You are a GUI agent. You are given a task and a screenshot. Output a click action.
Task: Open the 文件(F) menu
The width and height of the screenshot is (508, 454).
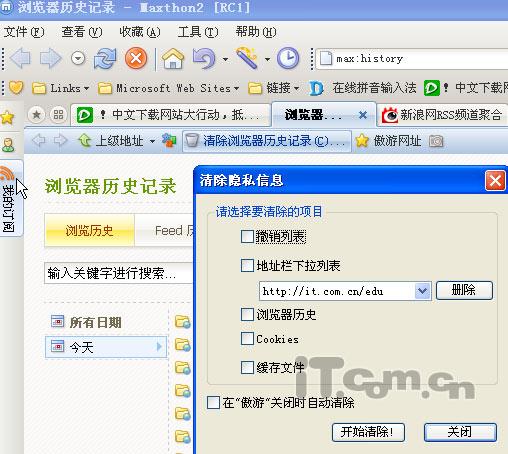(24, 32)
